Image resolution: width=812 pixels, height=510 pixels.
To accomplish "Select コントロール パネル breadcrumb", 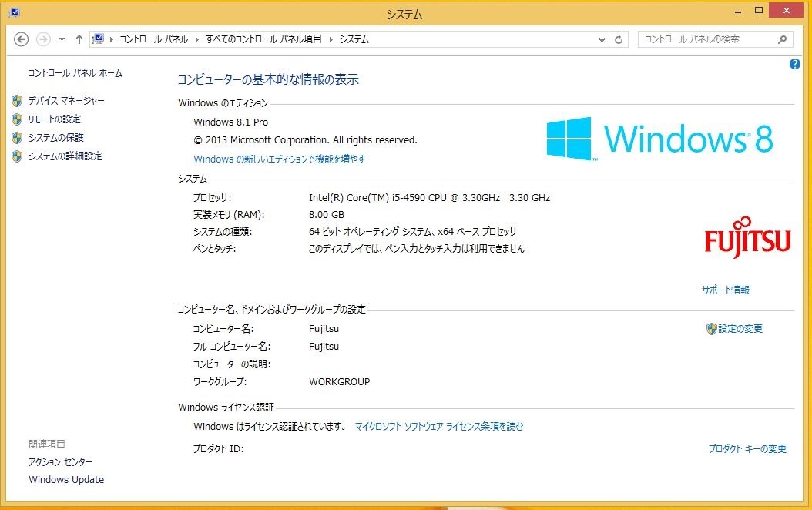I will pos(154,39).
